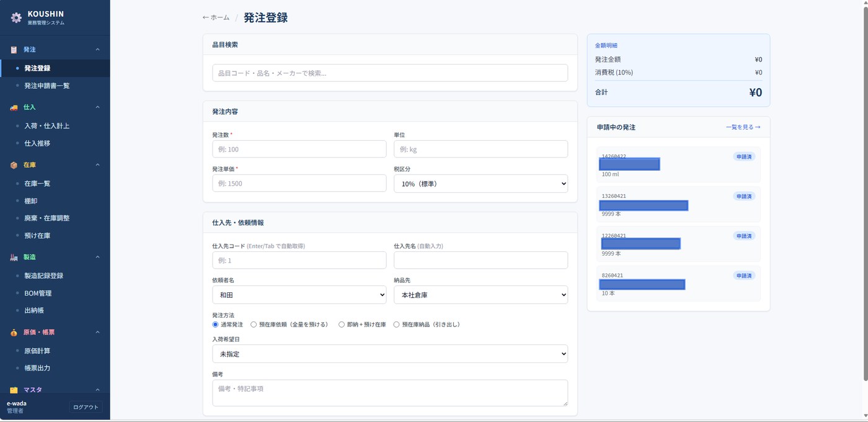The height and width of the screenshot is (422, 868).
Task: Collapse the 原価・帳票 section chevron
Action: point(97,333)
